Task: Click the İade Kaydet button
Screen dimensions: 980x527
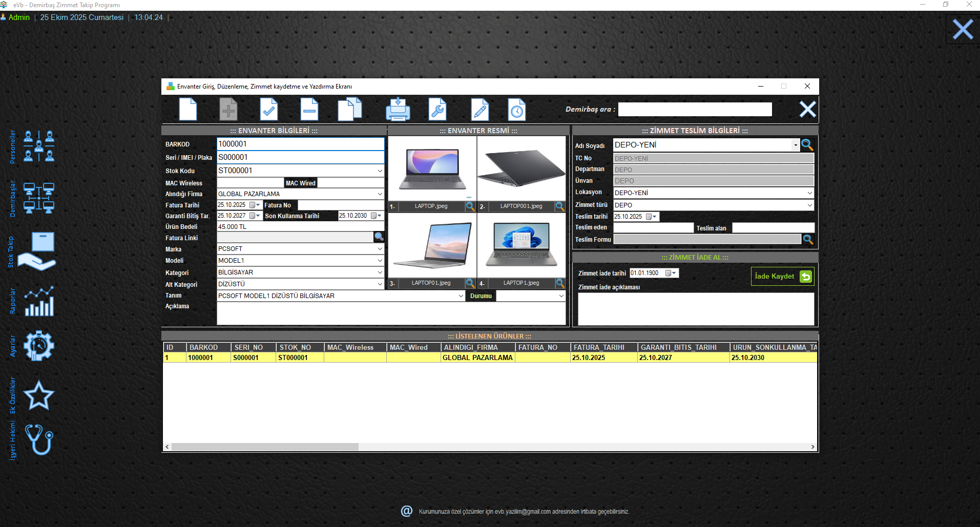Action: 782,277
